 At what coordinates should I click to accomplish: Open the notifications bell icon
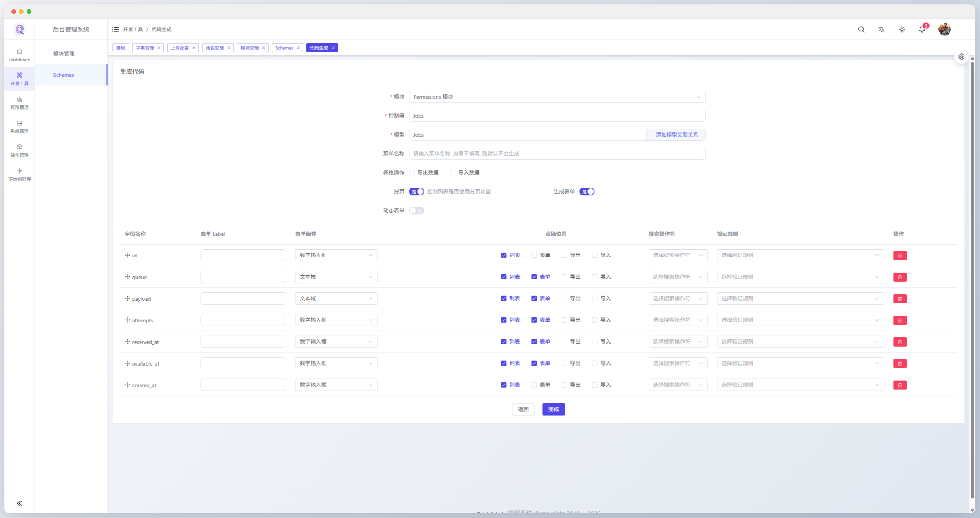coord(922,29)
